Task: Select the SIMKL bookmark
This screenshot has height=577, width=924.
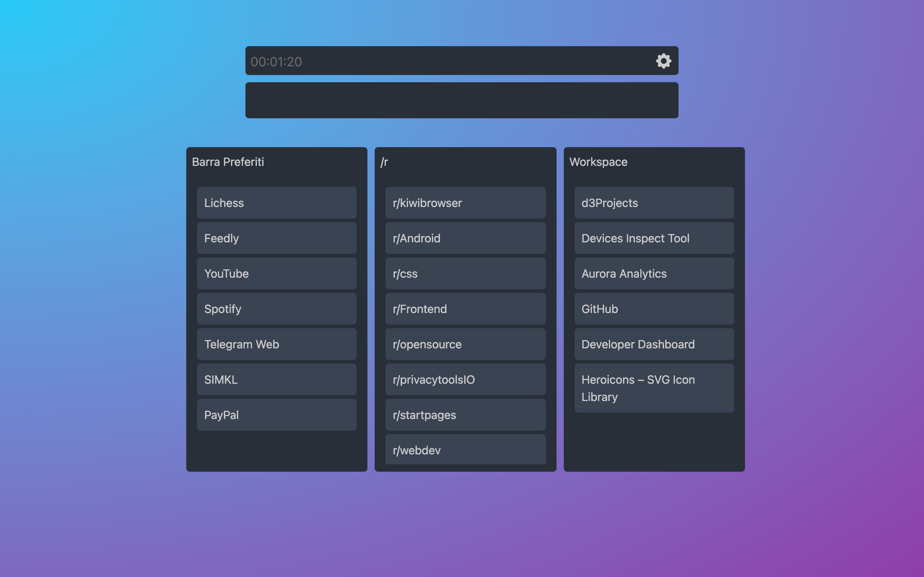Action: (276, 379)
